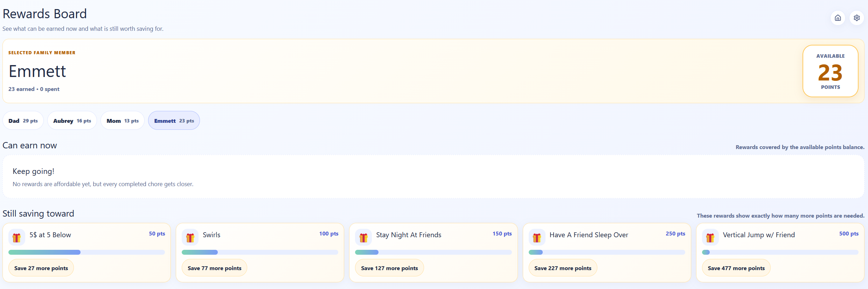Click Save 127 more points pill
Screen dimensions: 868x289
pos(389,268)
